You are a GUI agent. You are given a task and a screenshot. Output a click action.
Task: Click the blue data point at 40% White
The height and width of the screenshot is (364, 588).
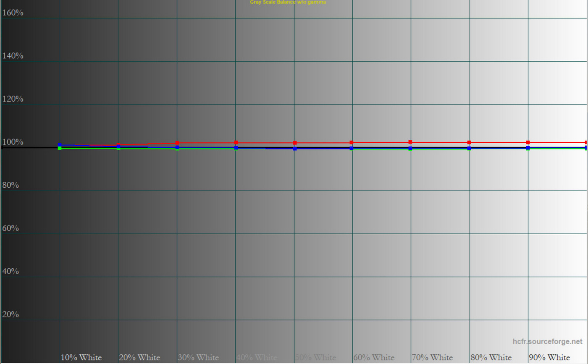click(x=236, y=148)
